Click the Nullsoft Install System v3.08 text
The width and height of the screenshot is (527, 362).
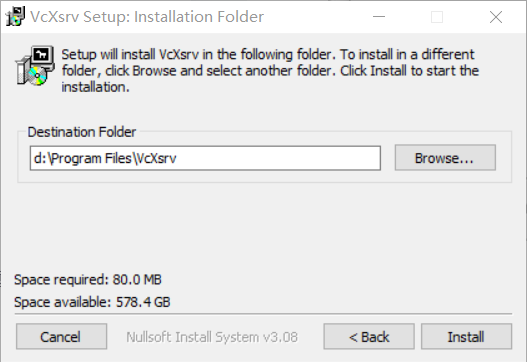[212, 337]
